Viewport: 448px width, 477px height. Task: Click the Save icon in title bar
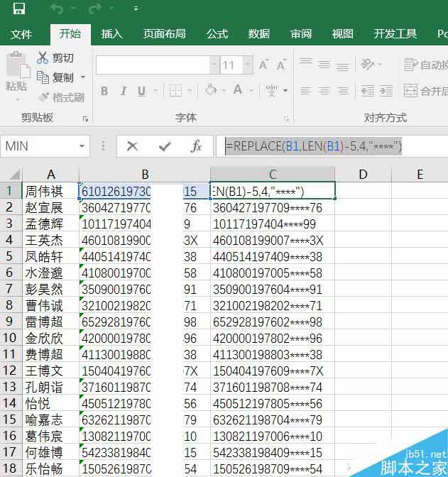(x=19, y=9)
